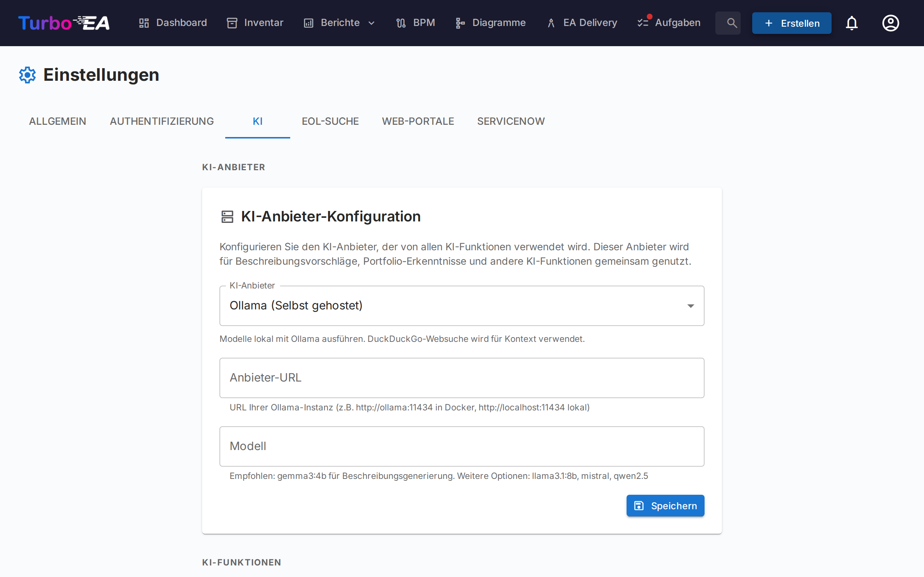Viewport: 924px width, 577px height.
Task: Open the SERVICENOW settings tab
Action: (x=510, y=121)
